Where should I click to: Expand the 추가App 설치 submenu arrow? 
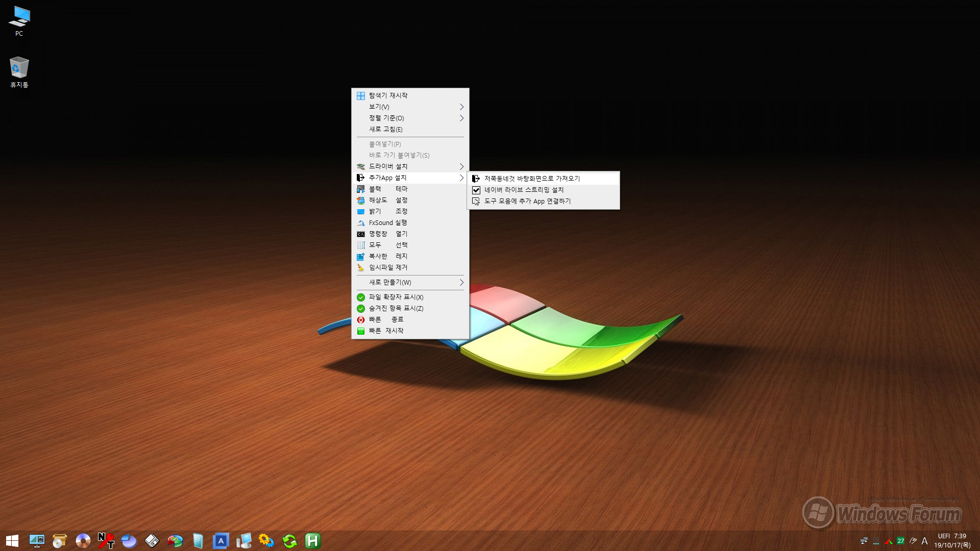tap(461, 178)
